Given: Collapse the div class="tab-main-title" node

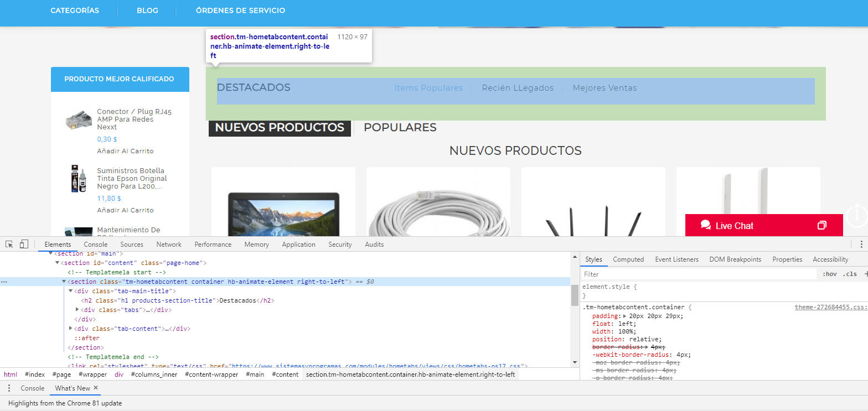Looking at the screenshot, I should (71, 291).
